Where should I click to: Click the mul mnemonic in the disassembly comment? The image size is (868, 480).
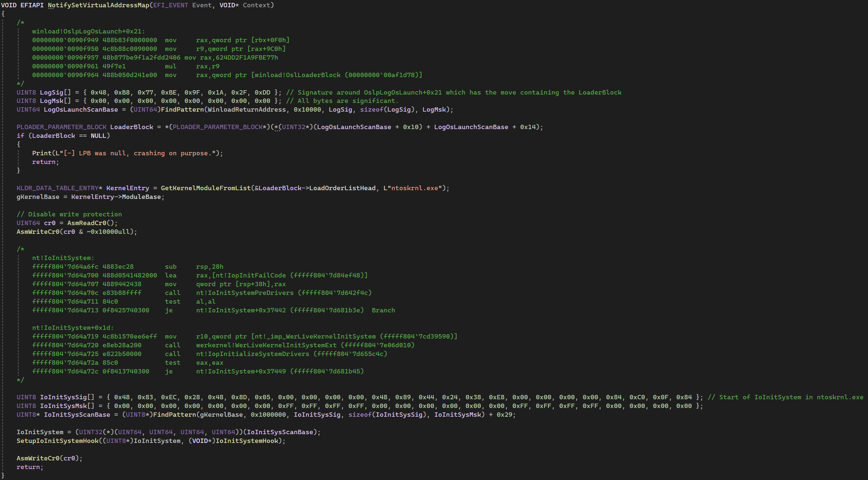(170, 66)
